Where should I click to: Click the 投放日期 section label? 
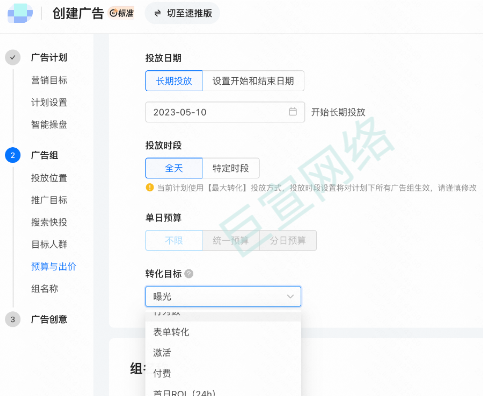[x=163, y=58]
